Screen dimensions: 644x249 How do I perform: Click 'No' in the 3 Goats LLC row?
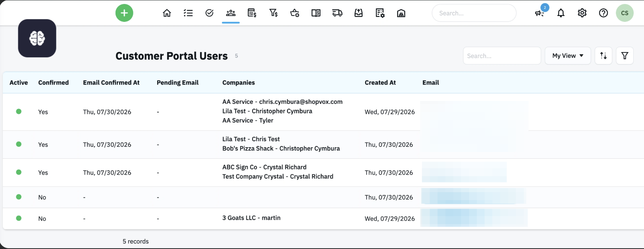[42, 219]
